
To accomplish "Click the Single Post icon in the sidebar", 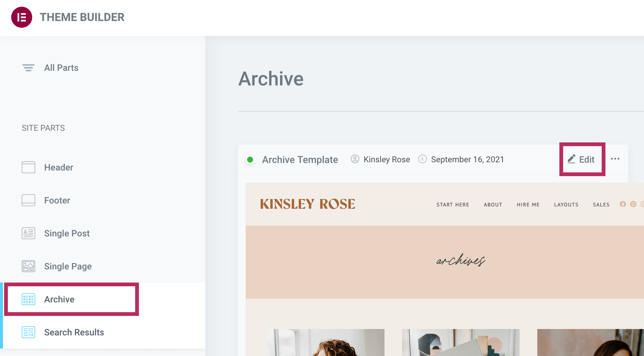I will click(x=28, y=233).
